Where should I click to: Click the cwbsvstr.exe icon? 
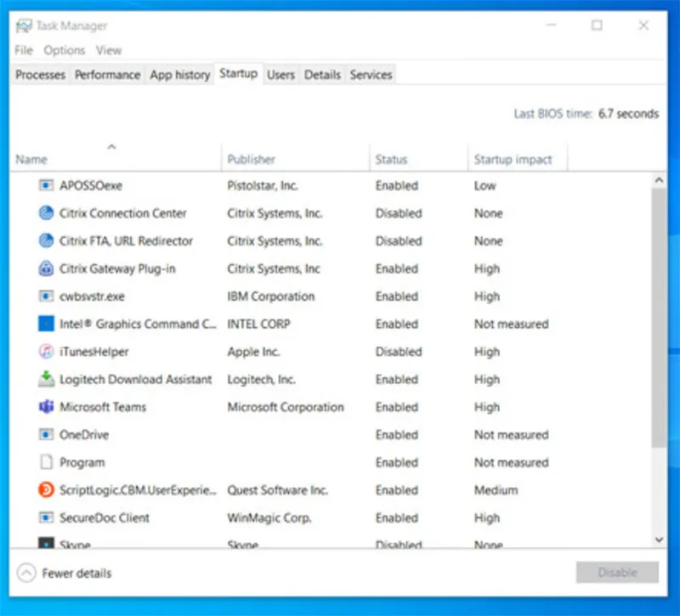(46, 297)
